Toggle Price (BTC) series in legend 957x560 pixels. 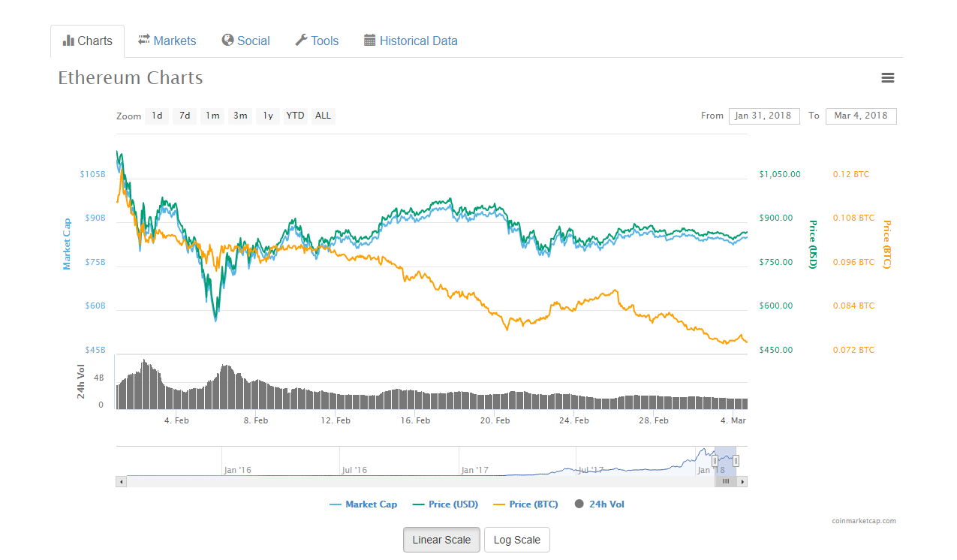click(x=525, y=504)
